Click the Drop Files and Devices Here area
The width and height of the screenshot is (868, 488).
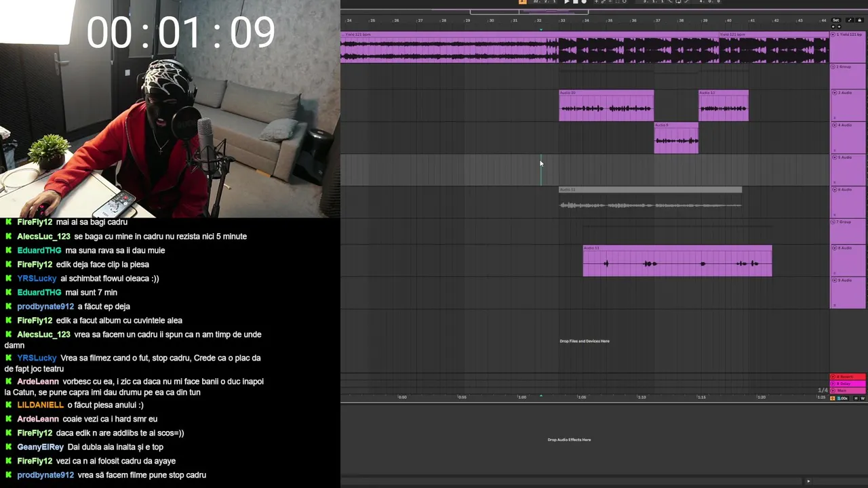(x=585, y=341)
